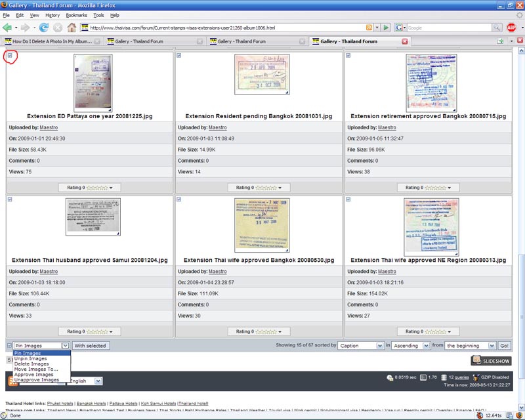Open the back history dropdown arrow
The height and width of the screenshot is (420, 525).
pyautogui.click(x=16, y=28)
